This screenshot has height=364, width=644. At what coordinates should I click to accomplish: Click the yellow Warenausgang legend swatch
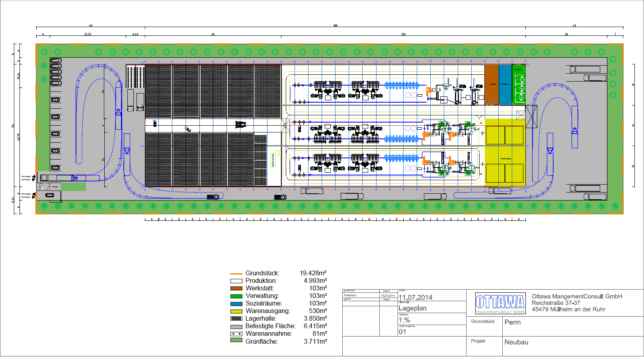[x=236, y=311]
